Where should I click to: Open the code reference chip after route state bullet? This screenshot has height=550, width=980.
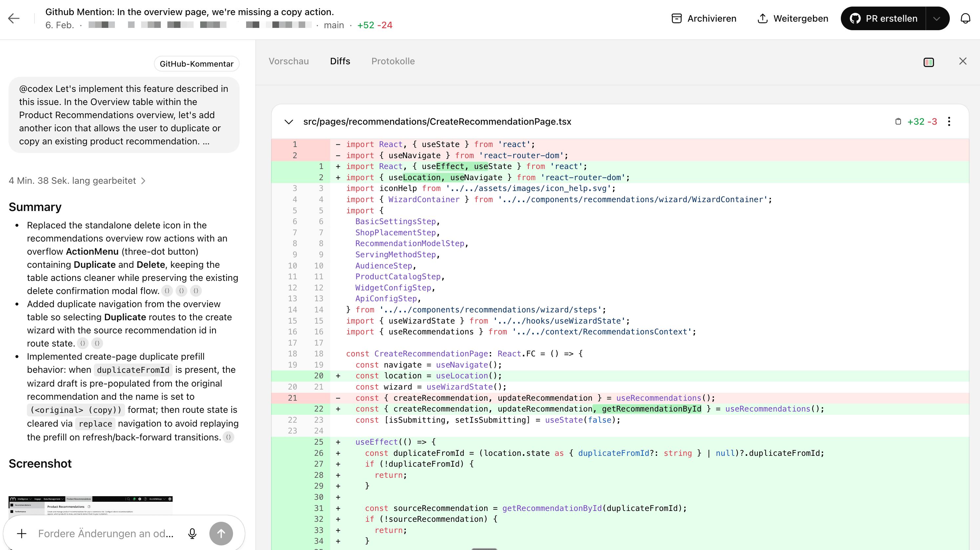pos(83,343)
